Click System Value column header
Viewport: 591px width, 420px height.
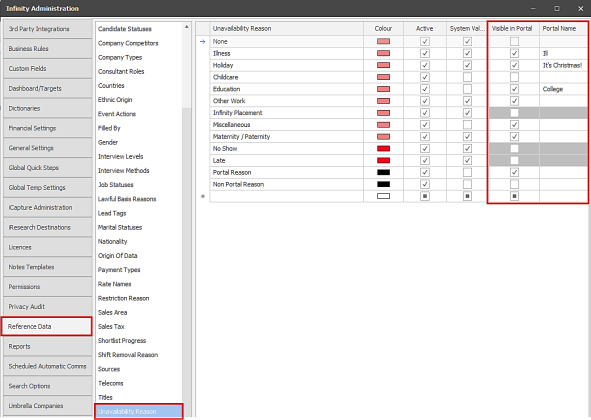coord(467,29)
